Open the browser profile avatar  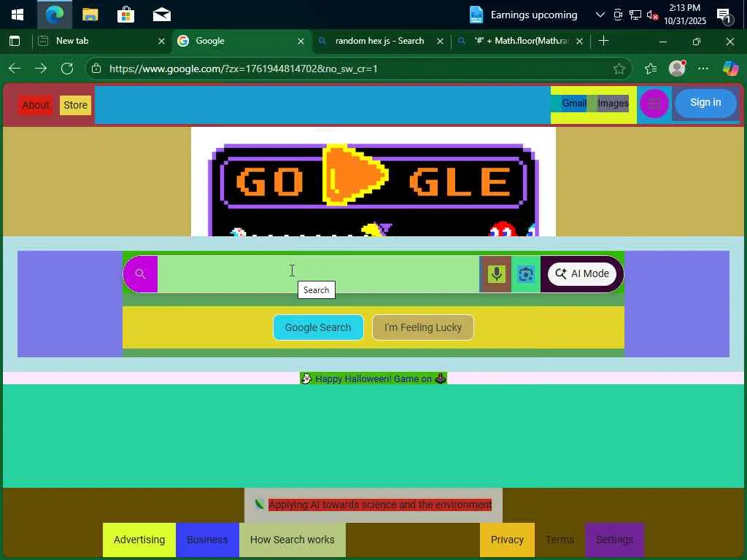[677, 69]
